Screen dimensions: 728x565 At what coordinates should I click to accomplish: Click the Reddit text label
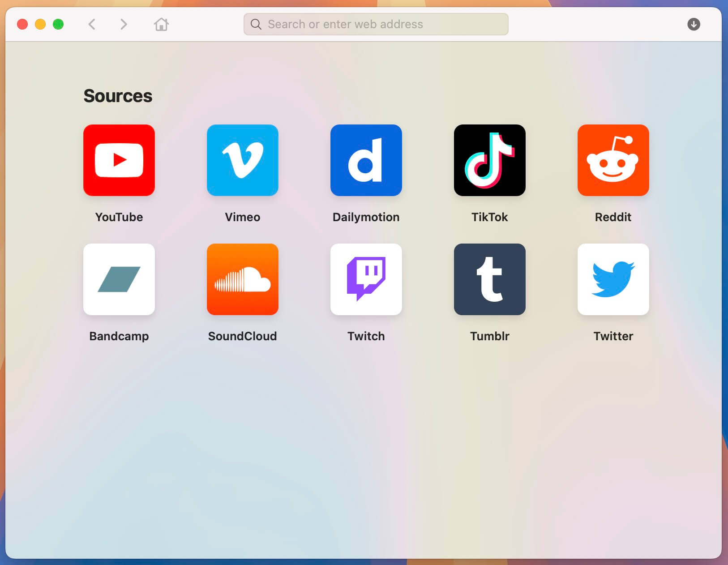[613, 217]
